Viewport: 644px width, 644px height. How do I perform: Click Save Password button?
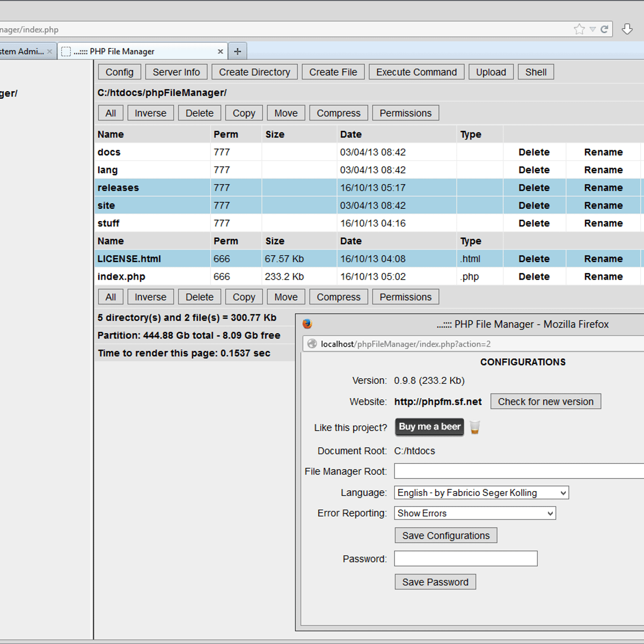pyautogui.click(x=435, y=582)
